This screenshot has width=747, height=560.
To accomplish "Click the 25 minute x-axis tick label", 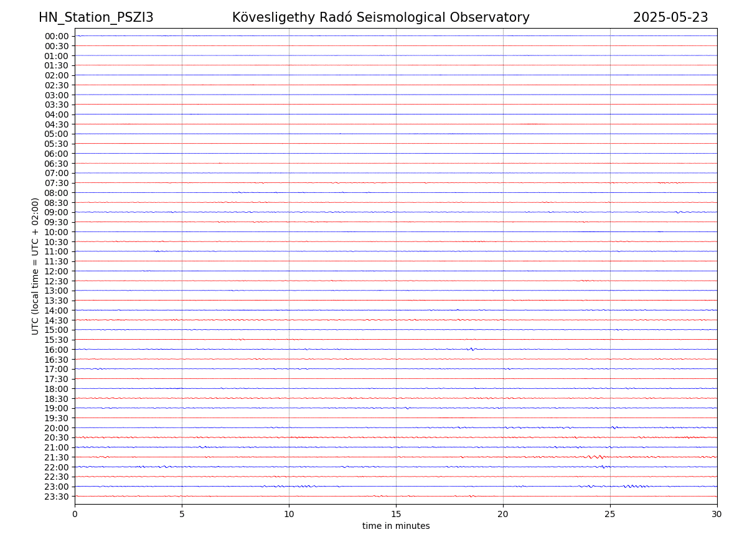I will 610,515.
